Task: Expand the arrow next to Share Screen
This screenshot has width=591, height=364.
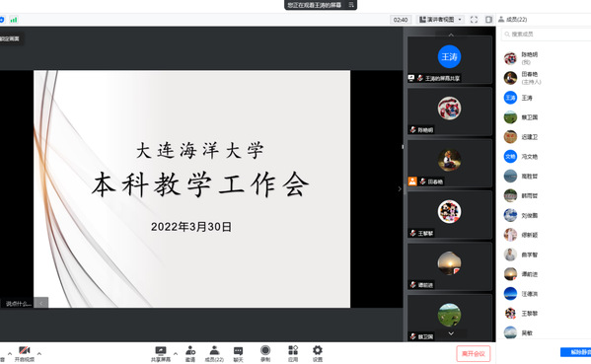Action: coord(176,353)
